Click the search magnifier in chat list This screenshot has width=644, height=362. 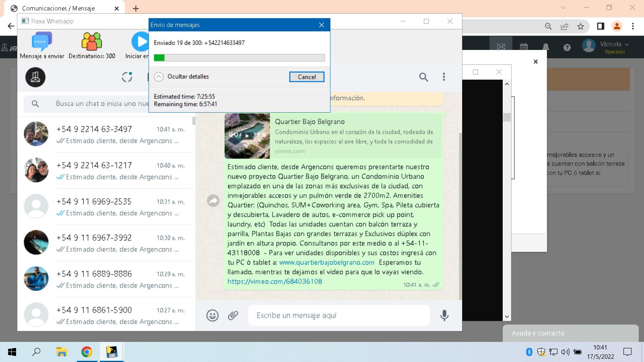point(35,104)
